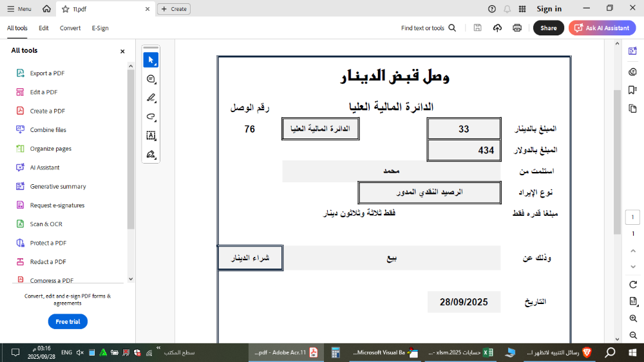This screenshot has width=644, height=362.
Task: Rotate the page using rotate icon
Action: point(633,285)
